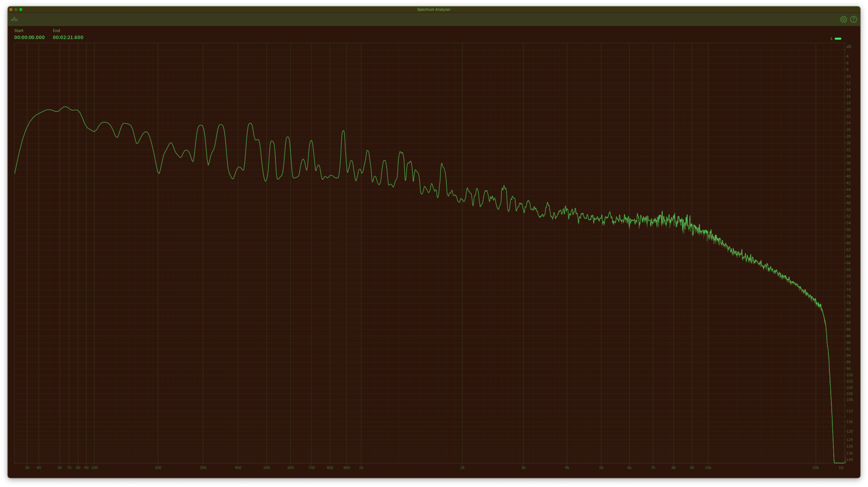Close the Spectrum Analyzer window
The height and width of the screenshot is (487, 868).
point(11,9)
